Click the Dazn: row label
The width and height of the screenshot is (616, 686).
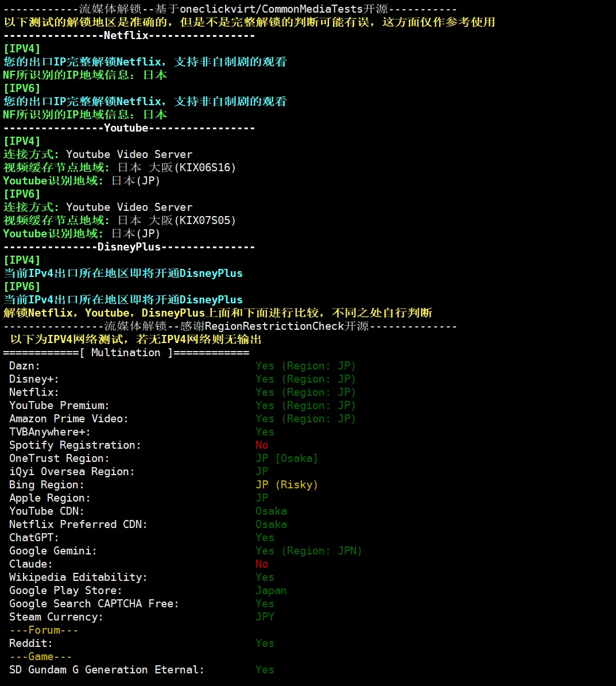click(x=25, y=366)
